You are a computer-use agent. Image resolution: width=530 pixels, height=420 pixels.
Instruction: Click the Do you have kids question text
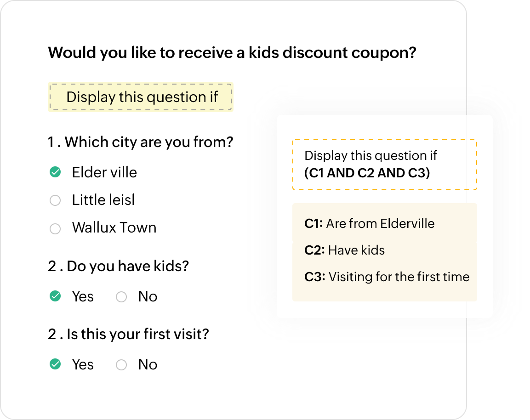(119, 266)
